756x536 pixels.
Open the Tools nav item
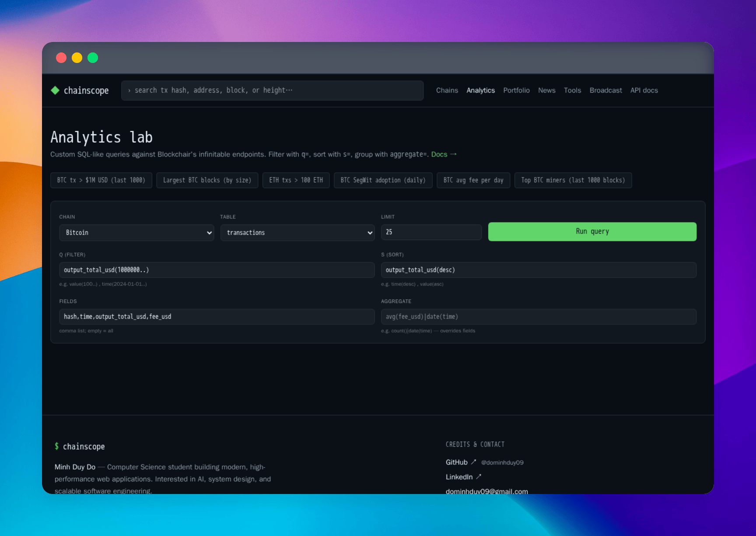click(572, 90)
